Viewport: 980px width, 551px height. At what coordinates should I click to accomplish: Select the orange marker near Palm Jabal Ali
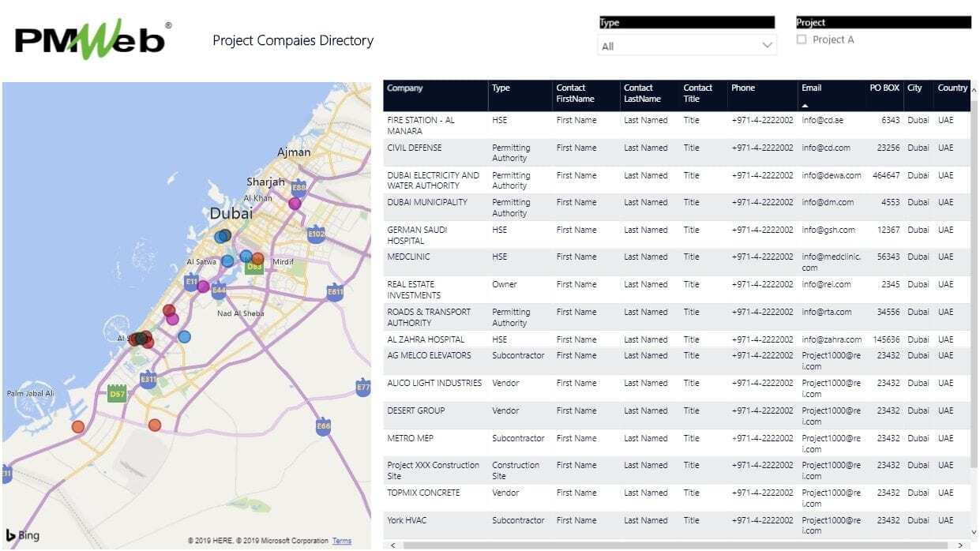(x=78, y=427)
